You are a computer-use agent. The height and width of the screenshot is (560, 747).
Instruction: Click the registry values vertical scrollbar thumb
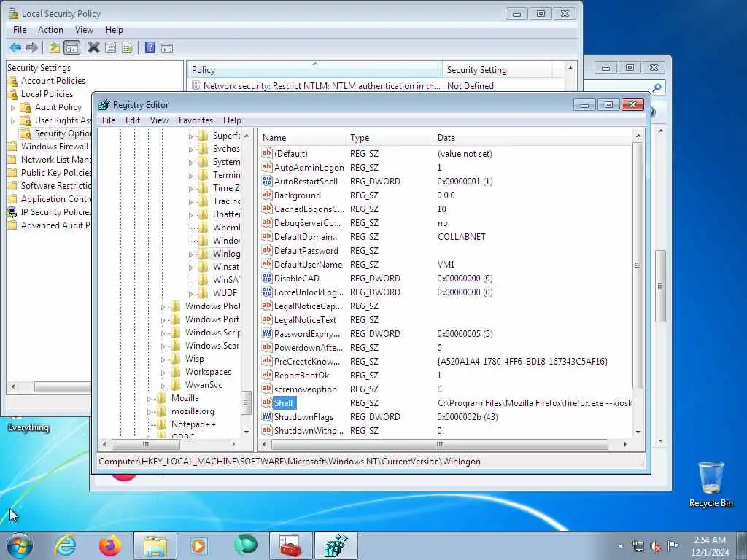[638, 265]
